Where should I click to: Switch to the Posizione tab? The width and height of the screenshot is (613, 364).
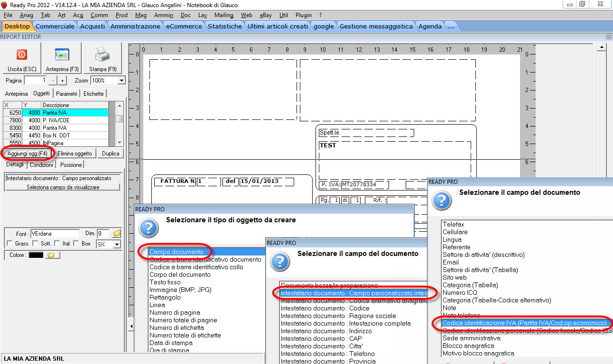point(71,165)
